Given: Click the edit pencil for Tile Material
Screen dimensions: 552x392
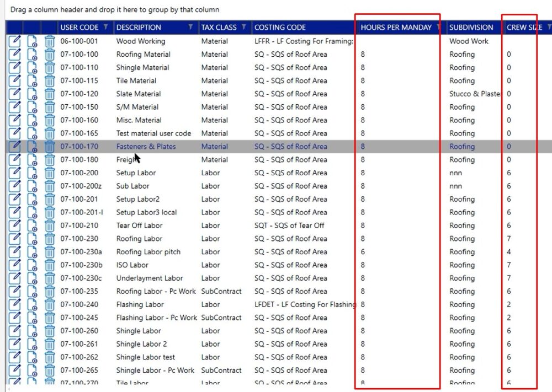Looking at the screenshot, I should pos(15,81).
